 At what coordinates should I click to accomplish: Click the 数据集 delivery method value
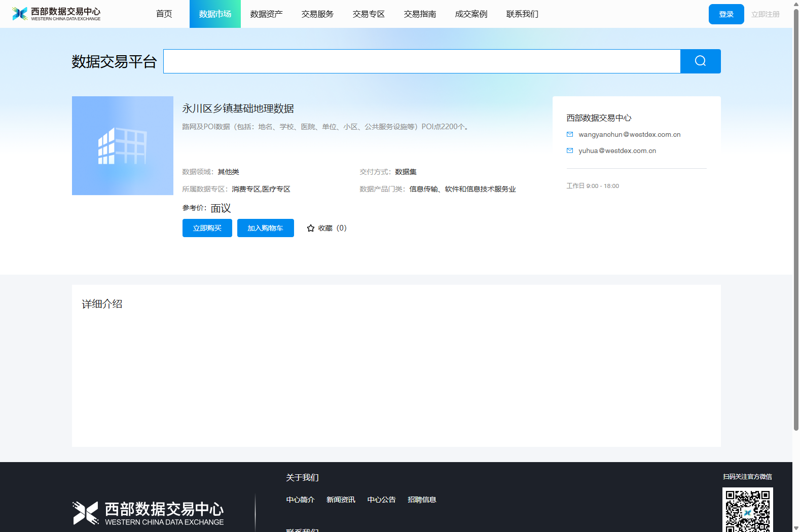[x=406, y=172]
